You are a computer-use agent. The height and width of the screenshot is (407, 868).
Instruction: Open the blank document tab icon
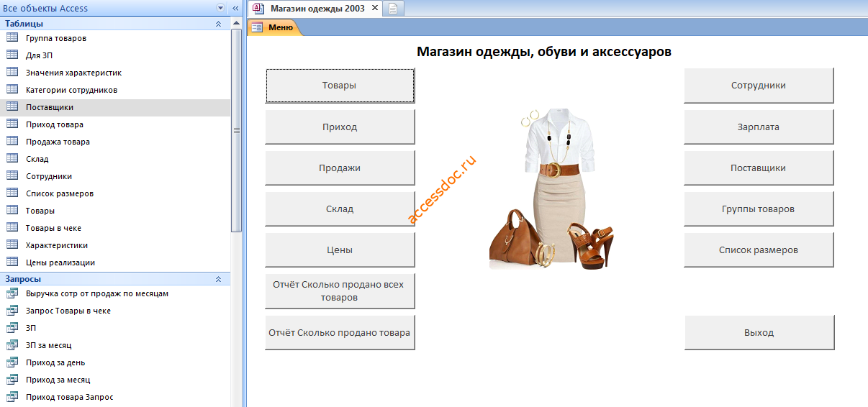pyautogui.click(x=393, y=9)
